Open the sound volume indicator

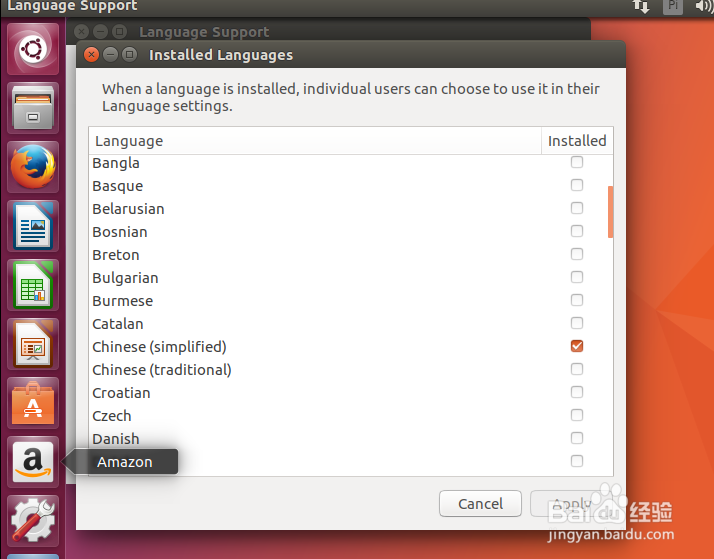704,6
